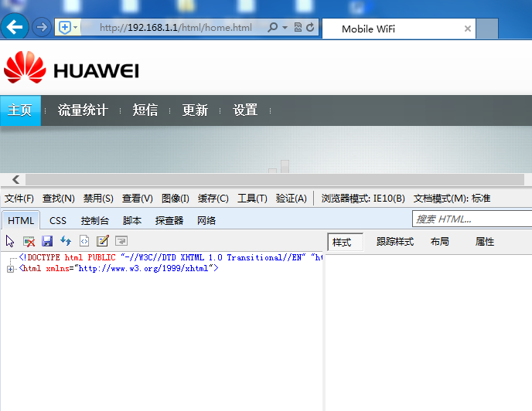Viewport: 532px width, 411px height.
Task: Click the select element by click arrow tool
Action: click(x=10, y=241)
